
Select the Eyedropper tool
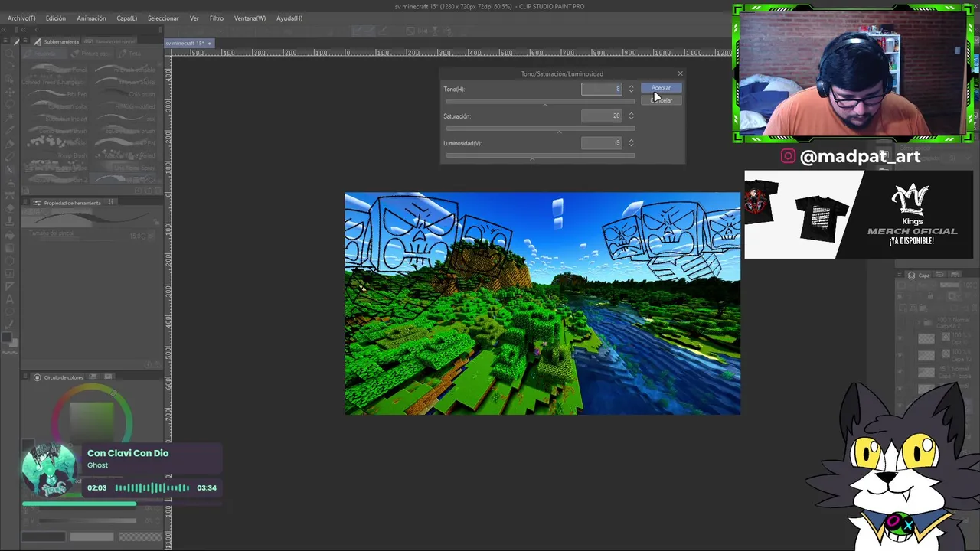[x=9, y=130]
